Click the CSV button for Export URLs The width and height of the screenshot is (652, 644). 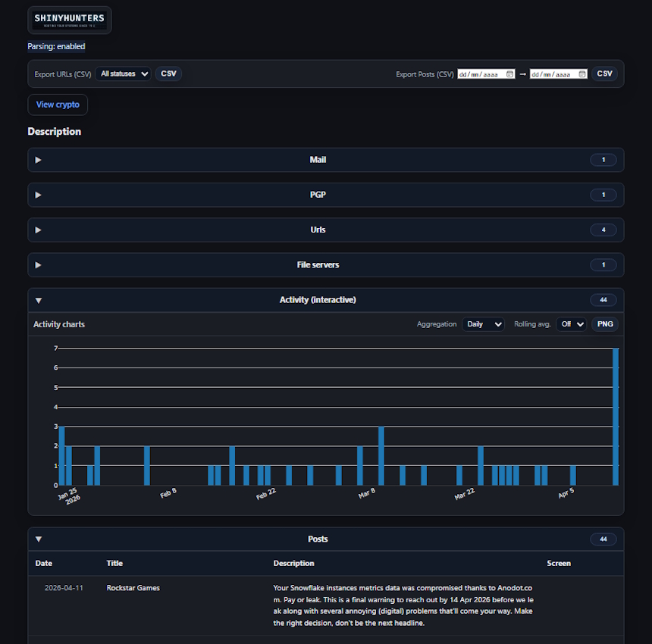pyautogui.click(x=168, y=73)
